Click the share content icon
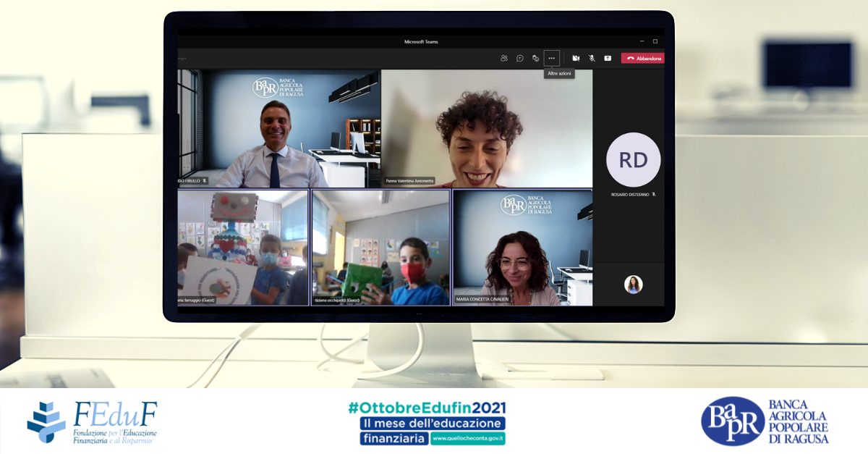 (608, 58)
